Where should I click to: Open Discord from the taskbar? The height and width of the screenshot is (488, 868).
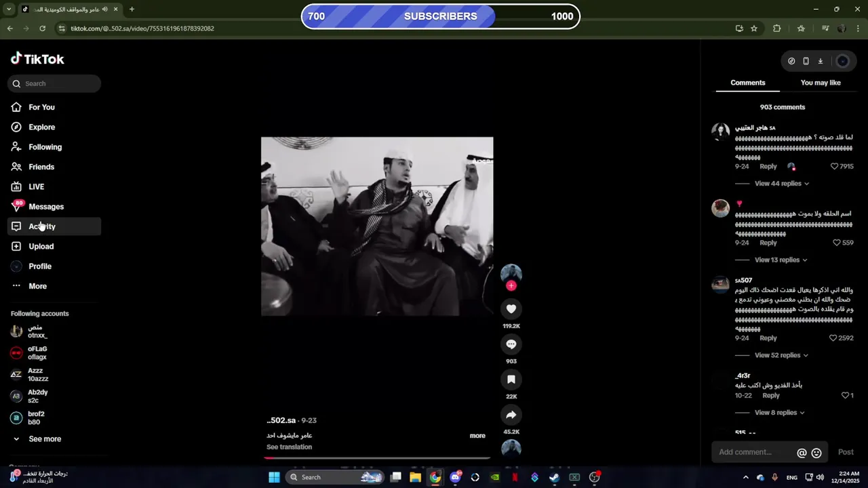455,477
